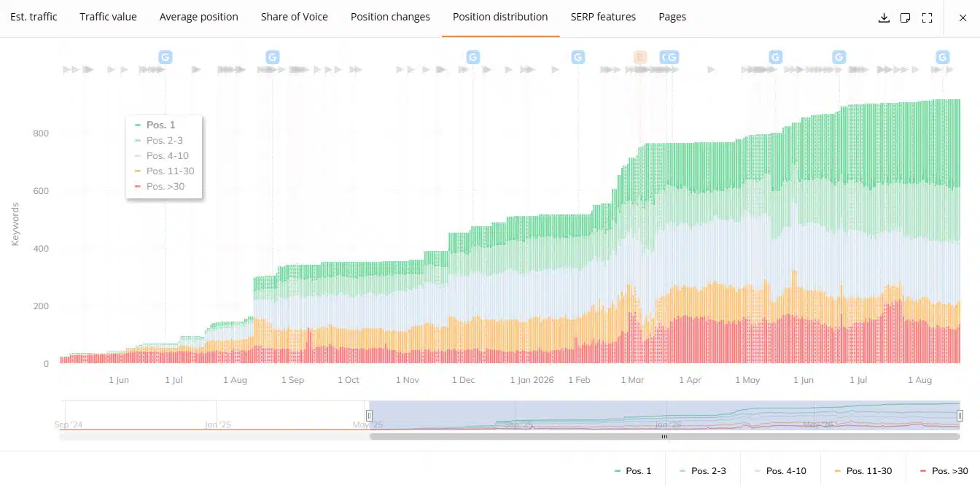The width and height of the screenshot is (980, 485).
Task: Open the Average position tab
Action: [199, 17]
